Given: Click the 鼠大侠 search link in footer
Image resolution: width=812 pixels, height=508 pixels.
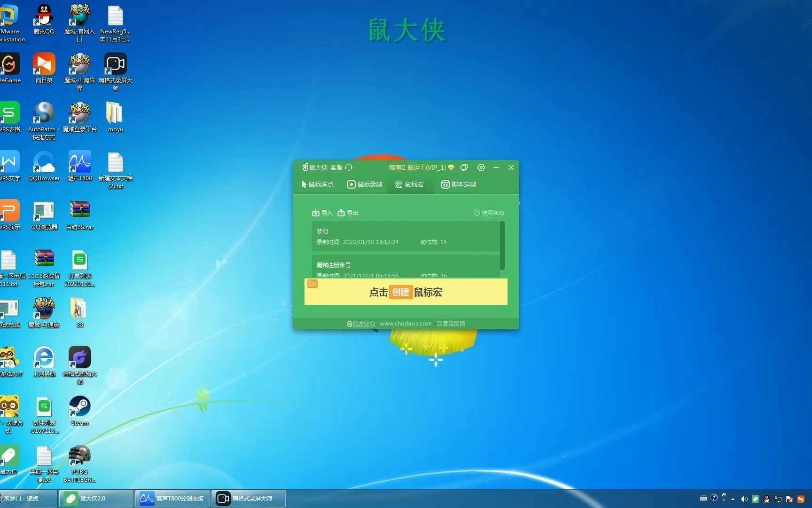Looking at the screenshot, I should [x=361, y=324].
